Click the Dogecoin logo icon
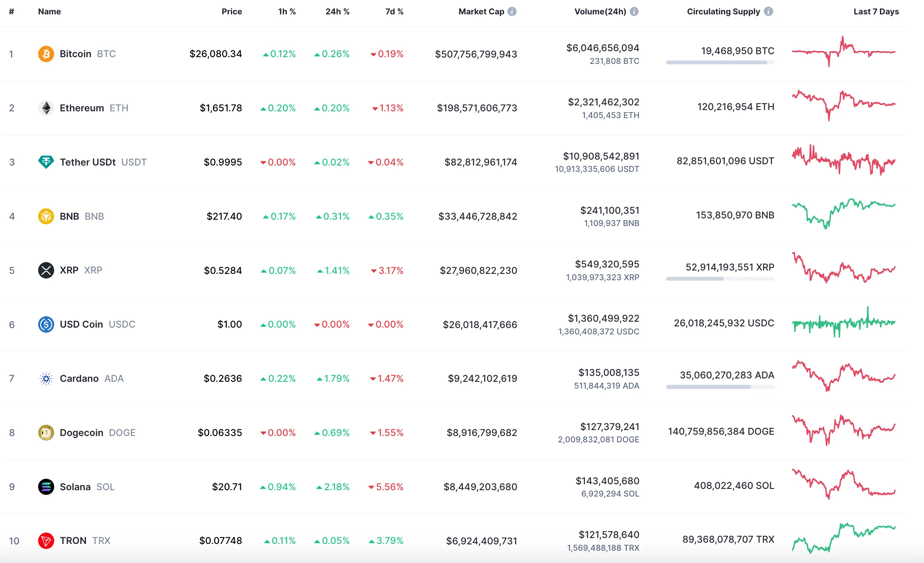Screen dimensions: 924x563 [x=46, y=432]
